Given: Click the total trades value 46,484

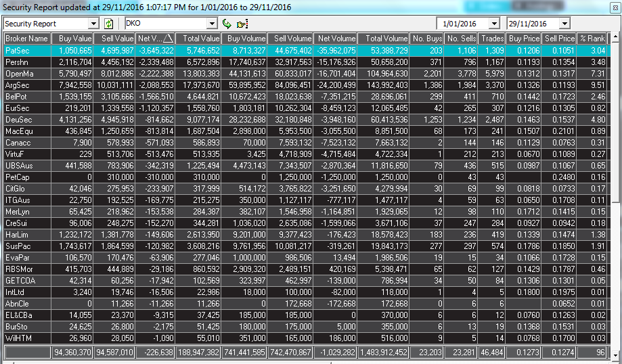Looking at the screenshot, I should pyautogui.click(x=492, y=352).
